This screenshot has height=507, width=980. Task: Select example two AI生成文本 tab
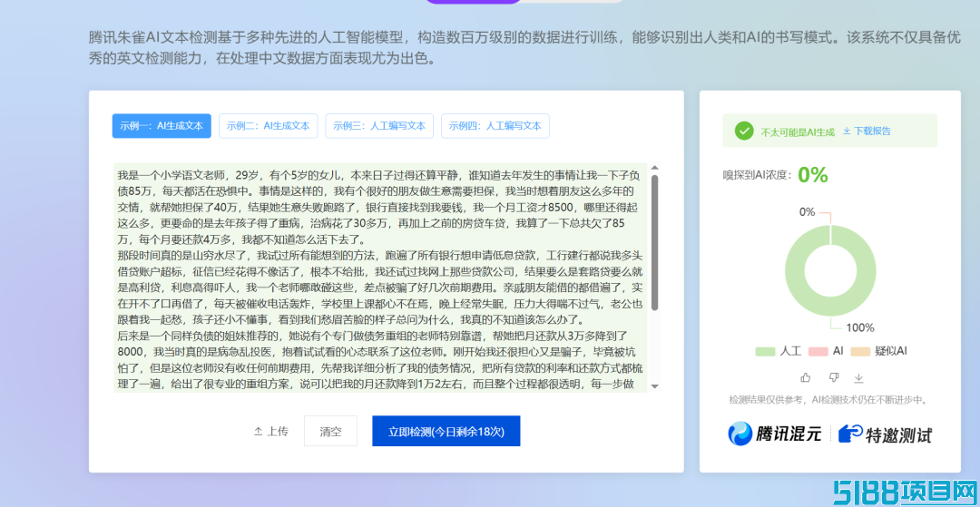[268, 125]
